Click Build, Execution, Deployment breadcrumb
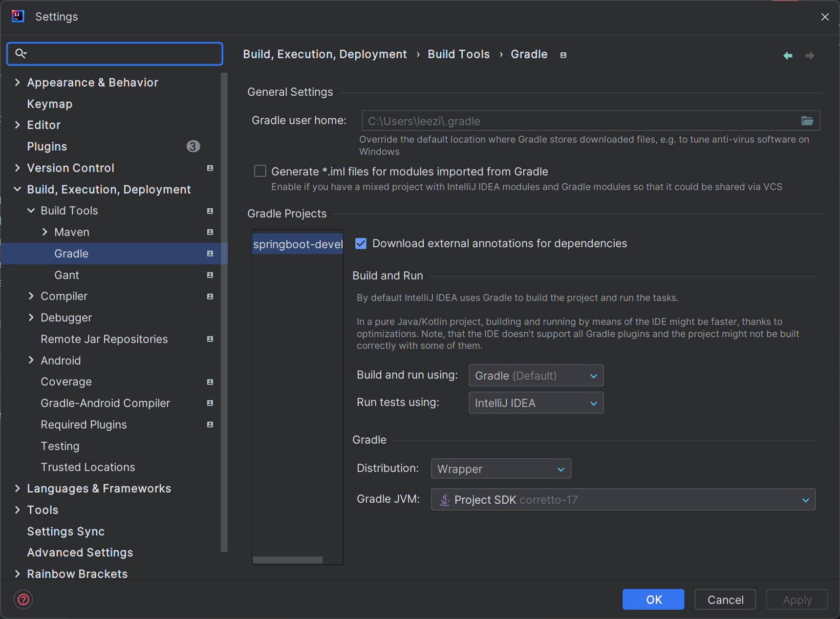 coord(325,54)
